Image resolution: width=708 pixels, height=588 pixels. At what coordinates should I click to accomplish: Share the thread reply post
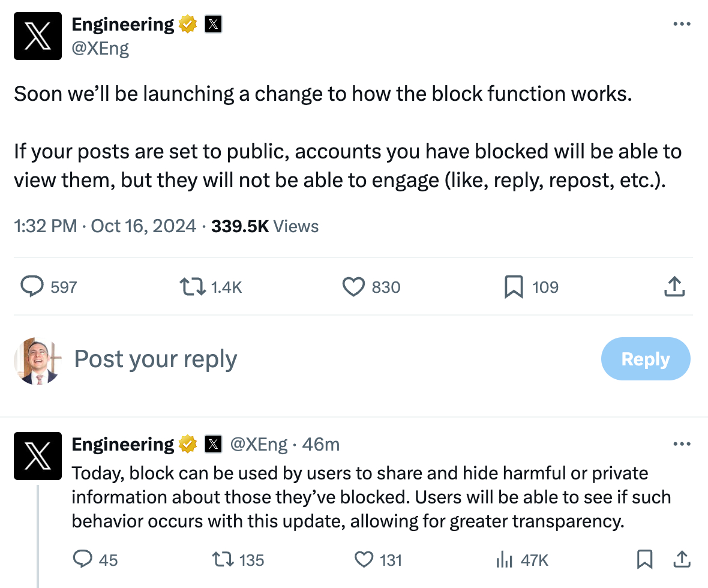(682, 560)
